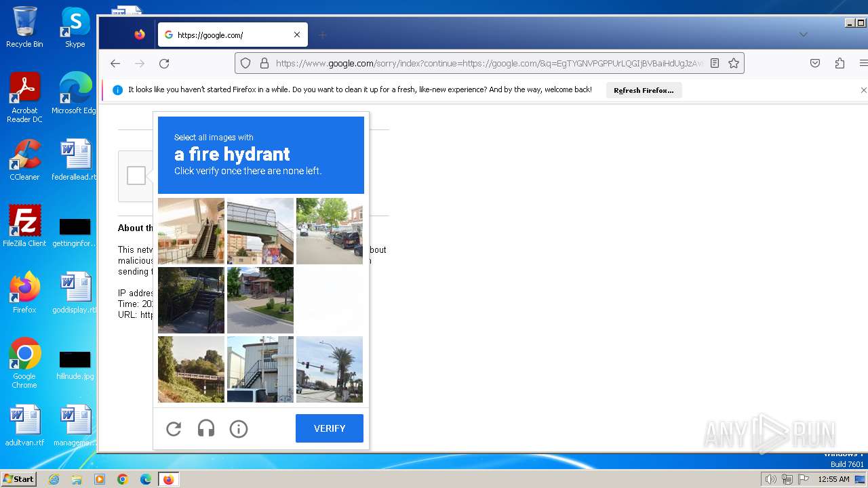Select the house with driveway image tile
The image size is (868, 488).
point(260,300)
